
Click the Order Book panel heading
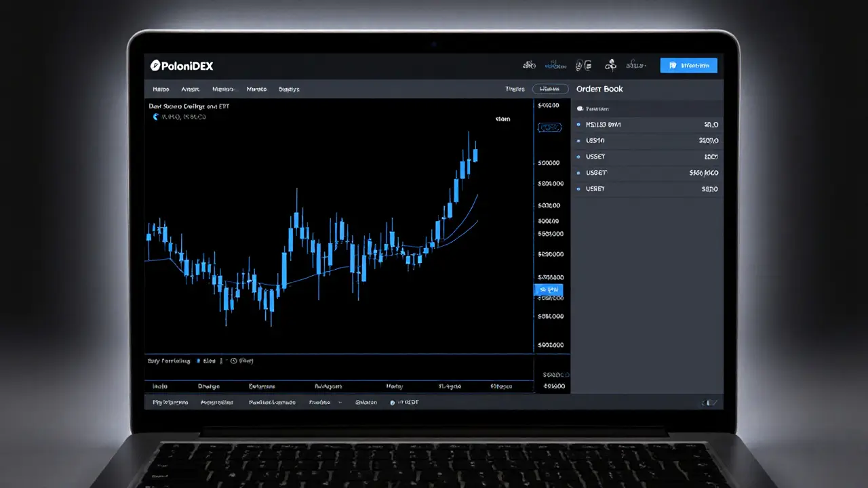click(x=599, y=89)
